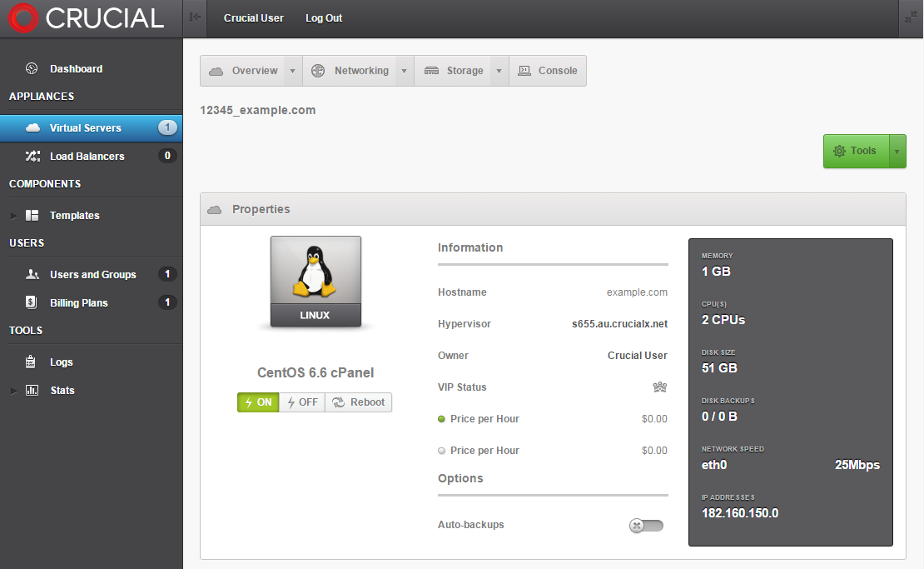Click the Crucial logo
The image size is (924, 569).
coord(86,18)
